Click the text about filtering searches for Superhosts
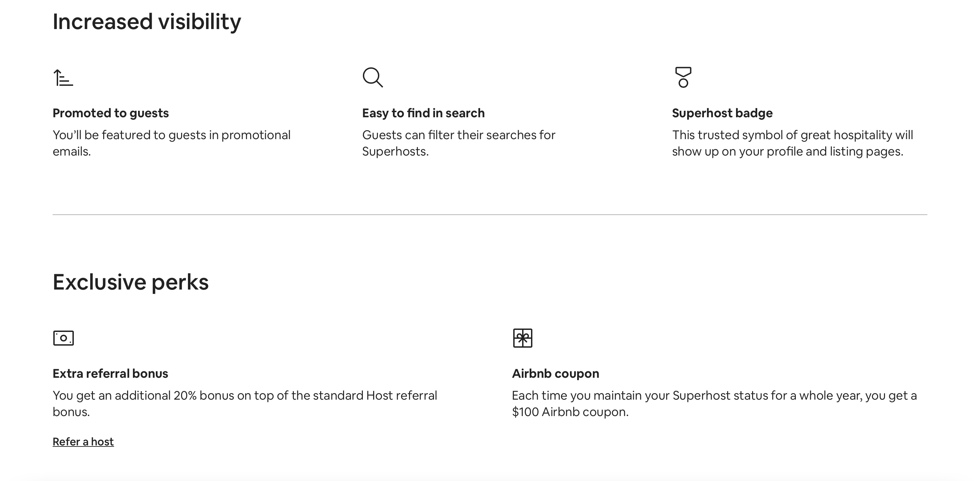980x481 pixels. 459,143
